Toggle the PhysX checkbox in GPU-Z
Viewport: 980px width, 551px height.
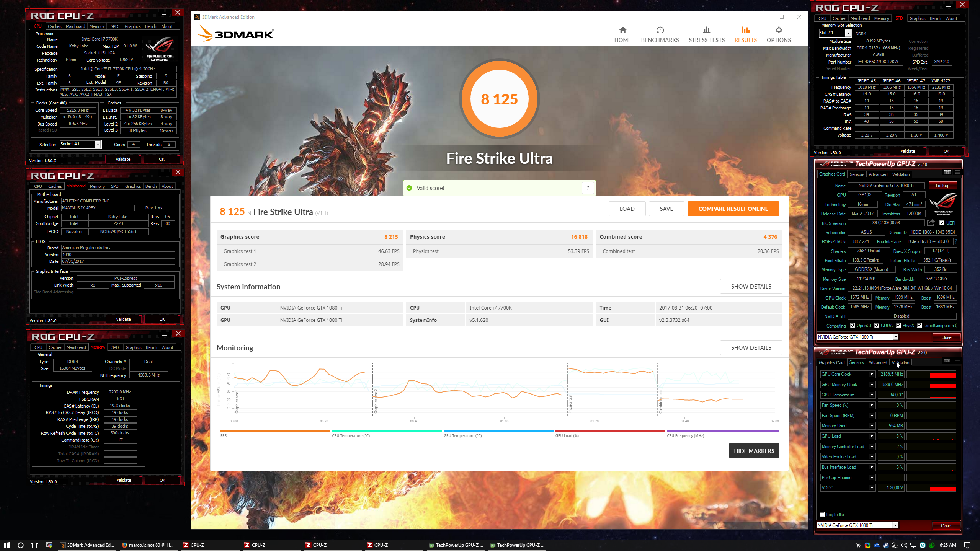point(898,326)
